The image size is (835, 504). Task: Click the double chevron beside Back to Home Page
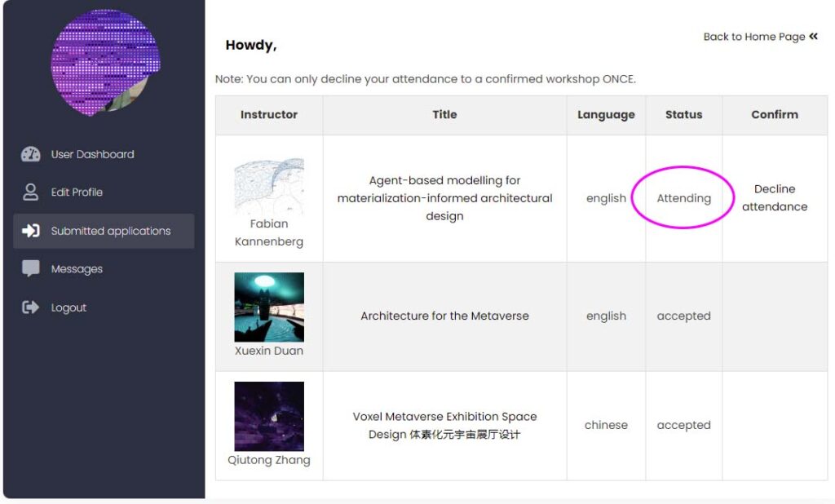[x=813, y=36]
